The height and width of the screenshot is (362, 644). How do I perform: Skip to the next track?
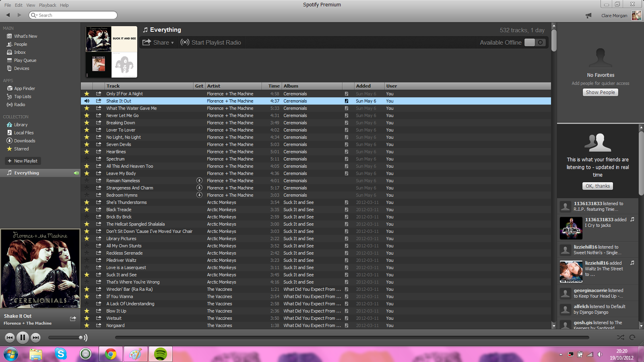tap(35, 337)
